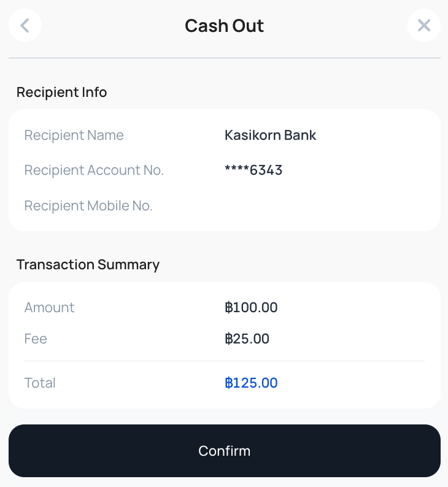The width and height of the screenshot is (448, 487).
Task: Click the Recipient Mobile No. label
Action: [x=88, y=205]
